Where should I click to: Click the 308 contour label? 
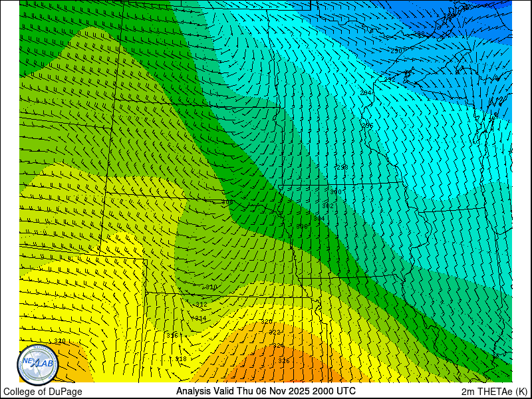tap(227, 202)
